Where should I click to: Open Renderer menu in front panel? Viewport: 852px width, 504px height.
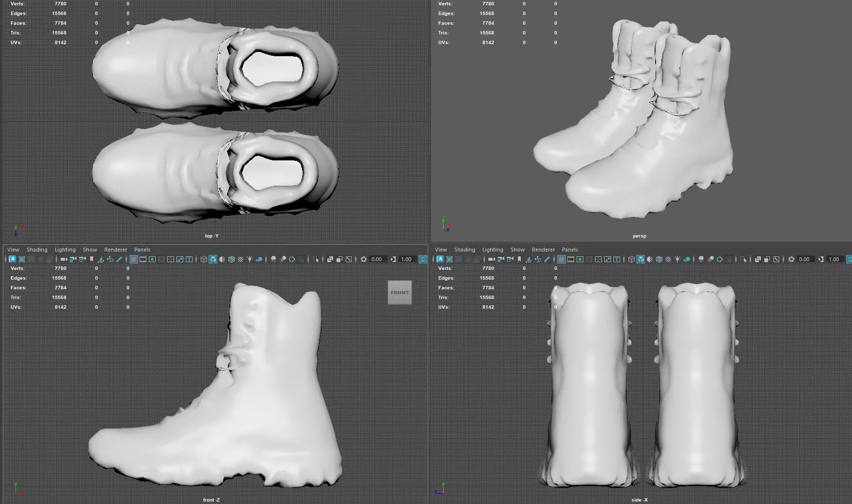point(115,250)
